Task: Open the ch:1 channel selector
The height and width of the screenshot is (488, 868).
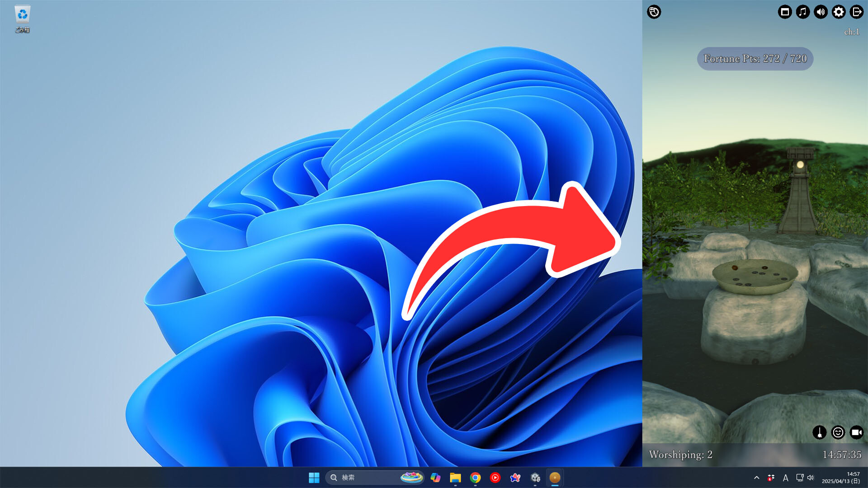Action: tap(852, 32)
